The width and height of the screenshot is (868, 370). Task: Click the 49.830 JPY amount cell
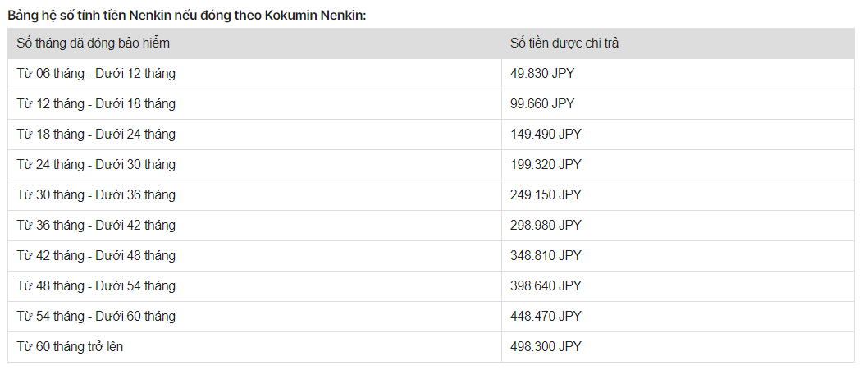point(678,74)
